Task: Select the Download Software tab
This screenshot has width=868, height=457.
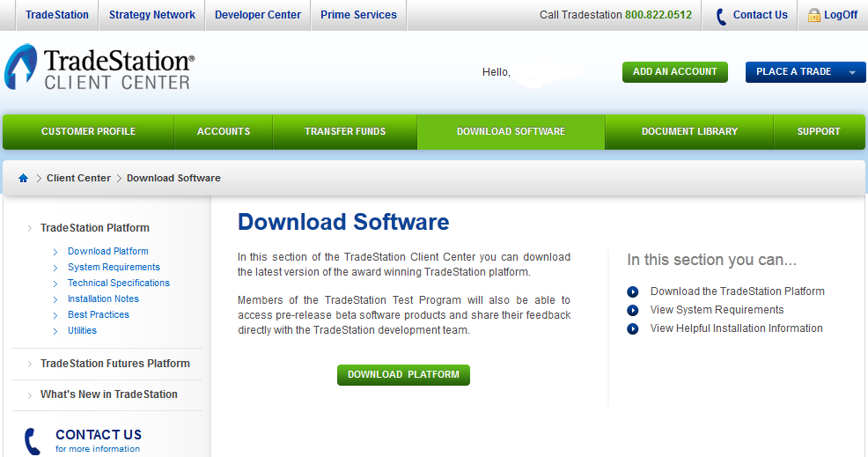Action: [511, 132]
